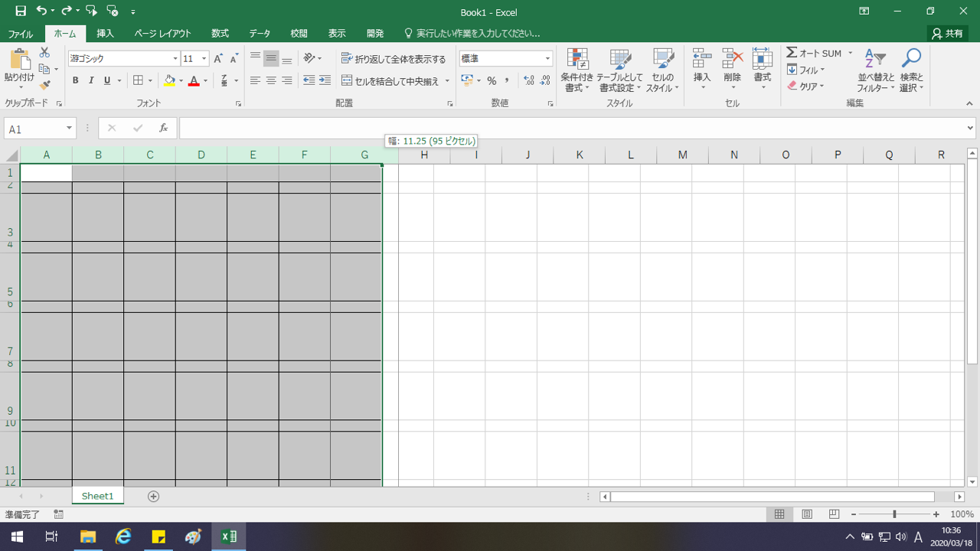Image resolution: width=980 pixels, height=551 pixels.
Task: Open the number format dropdown 標準
Action: coord(547,59)
